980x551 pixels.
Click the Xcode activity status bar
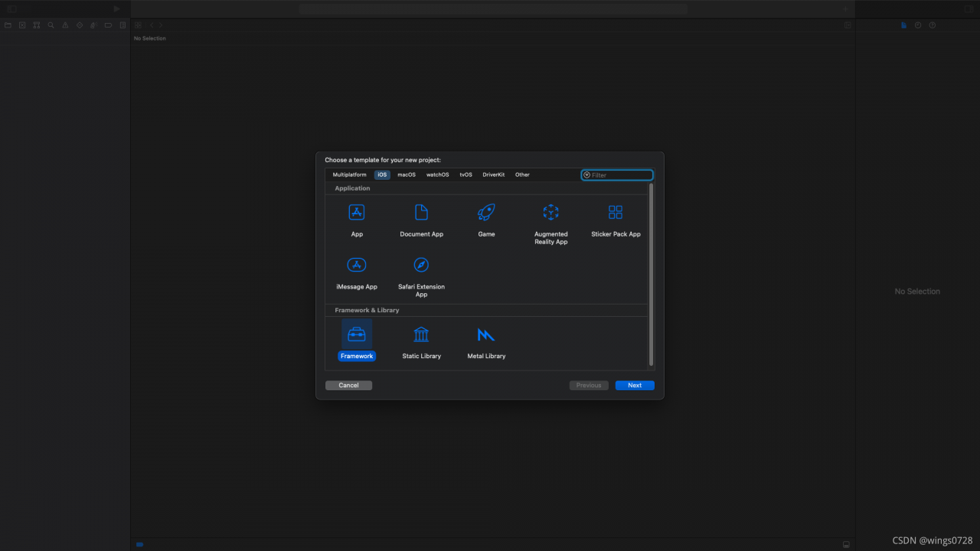[x=492, y=8]
